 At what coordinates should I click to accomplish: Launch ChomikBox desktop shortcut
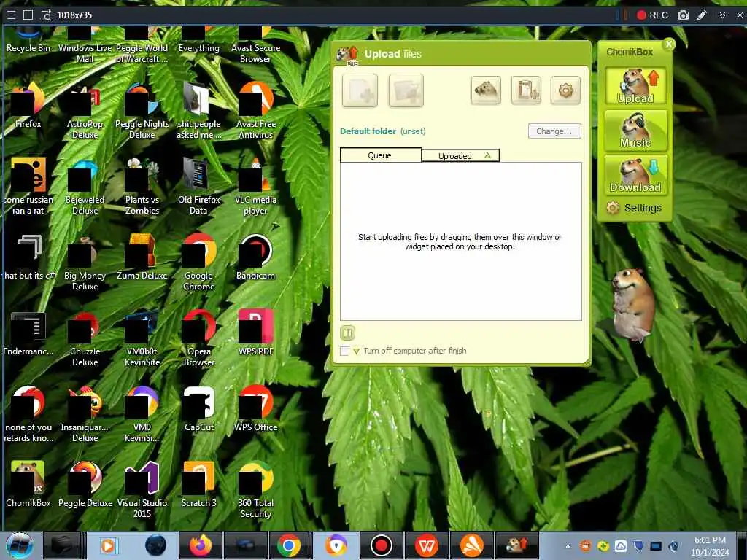click(x=28, y=484)
